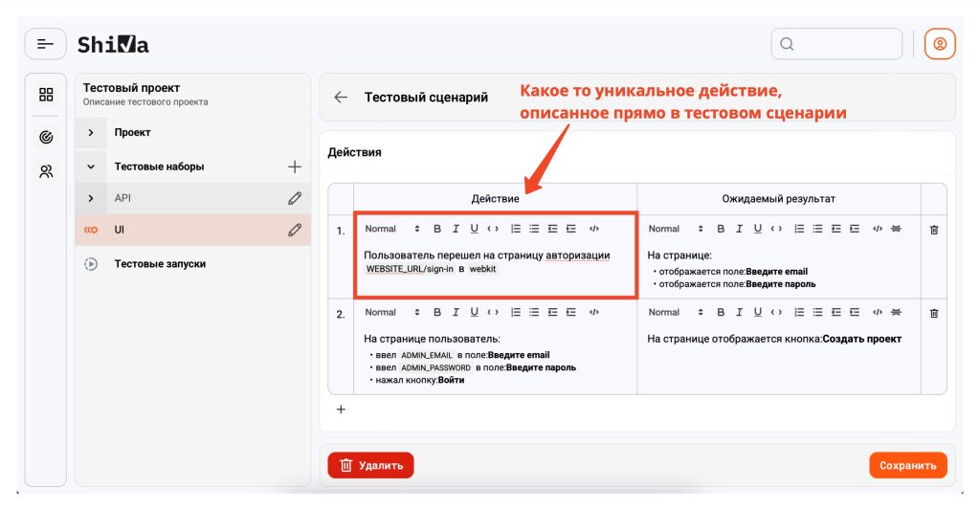
Task: Expand the Проект tree section
Action: 90,133
